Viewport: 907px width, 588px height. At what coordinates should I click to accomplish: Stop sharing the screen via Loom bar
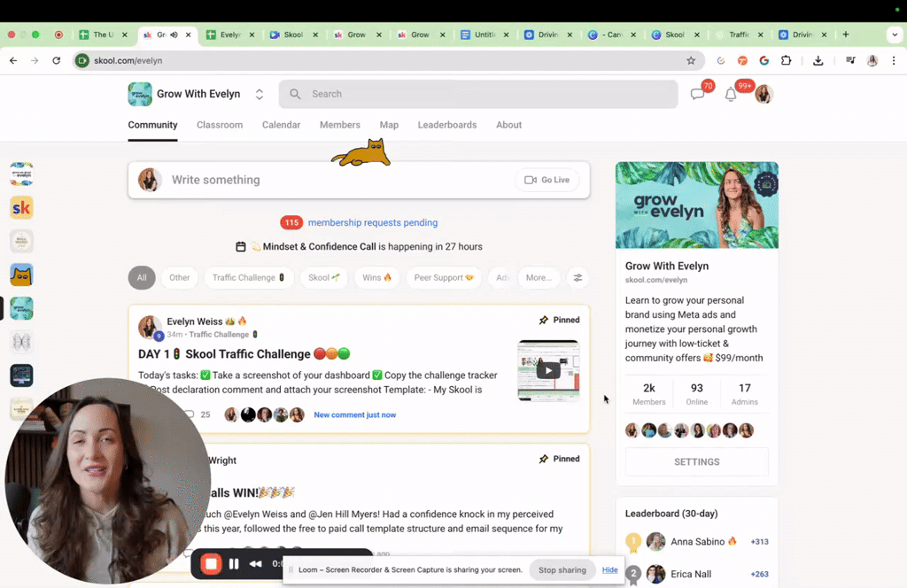[562, 570]
